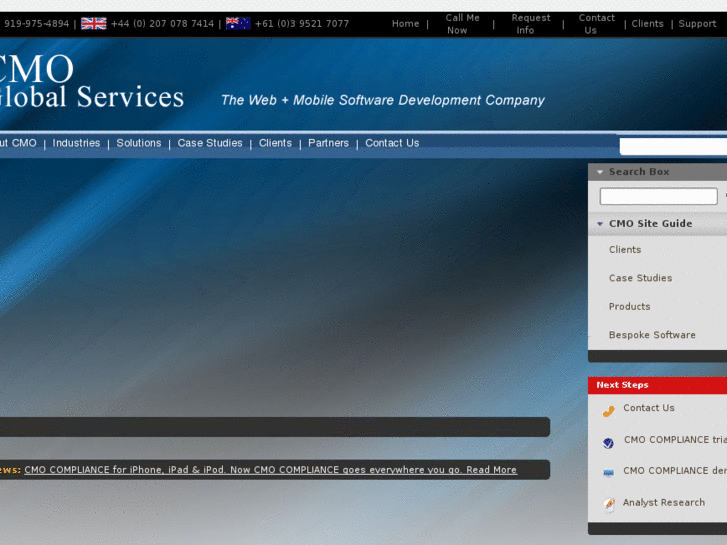Click the search field in the navigation bar
Viewport: 727px width, 545px height.
coord(673,146)
